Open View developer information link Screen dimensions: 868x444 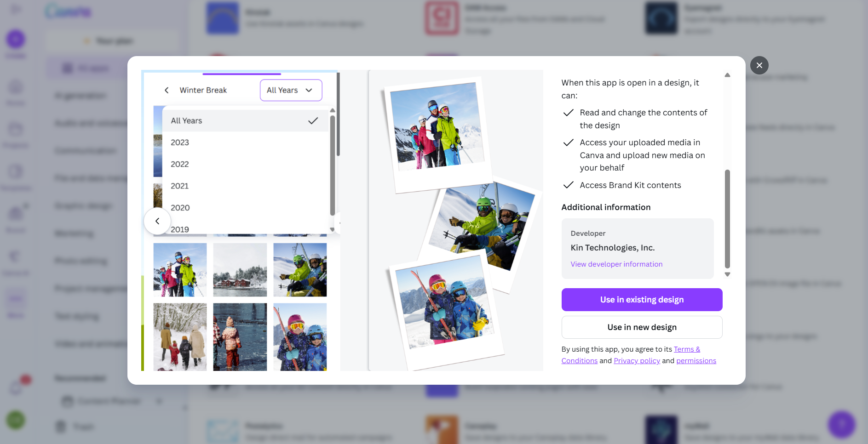tap(616, 264)
